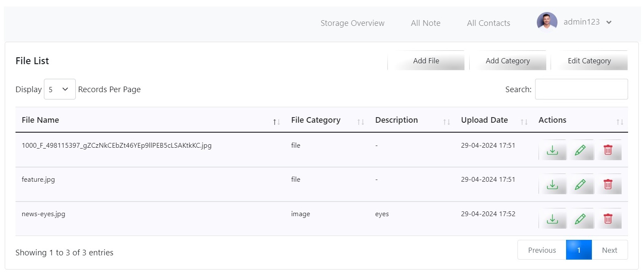This screenshot has height=273, width=644.
Task: Open the All Note menu item
Action: (x=426, y=23)
